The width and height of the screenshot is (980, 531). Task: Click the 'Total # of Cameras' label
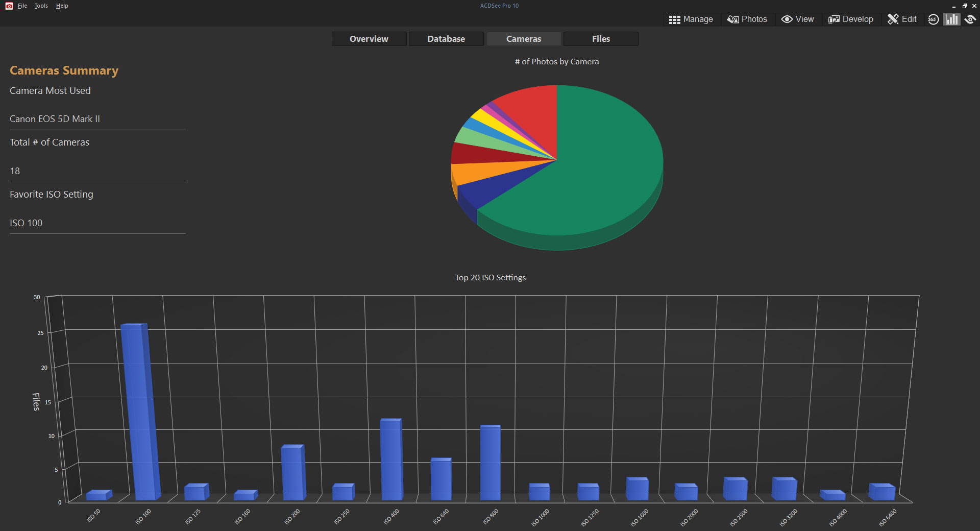pos(50,142)
